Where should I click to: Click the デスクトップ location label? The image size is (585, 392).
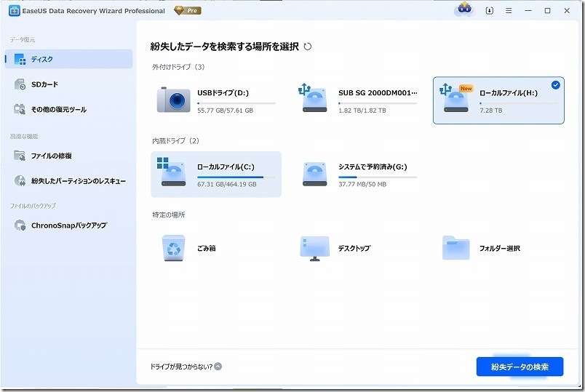click(354, 249)
